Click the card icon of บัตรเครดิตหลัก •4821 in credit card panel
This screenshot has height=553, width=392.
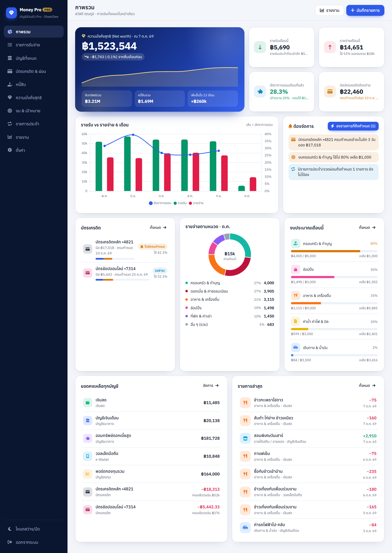88,249
